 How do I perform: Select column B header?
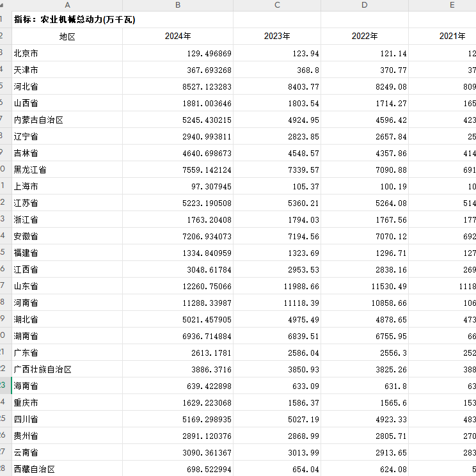coord(178,5)
